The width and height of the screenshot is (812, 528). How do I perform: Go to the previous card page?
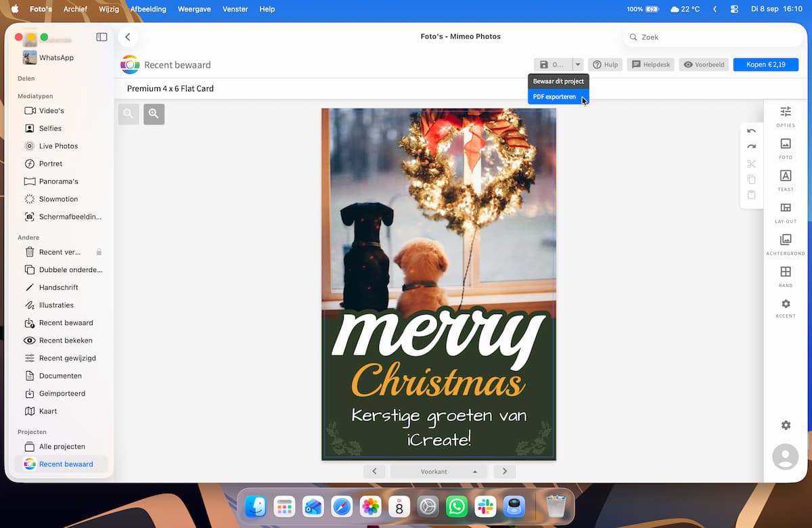pos(374,472)
